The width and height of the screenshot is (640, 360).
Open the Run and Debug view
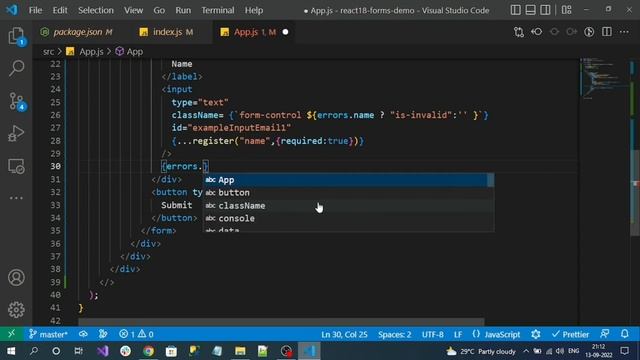click(x=16, y=133)
